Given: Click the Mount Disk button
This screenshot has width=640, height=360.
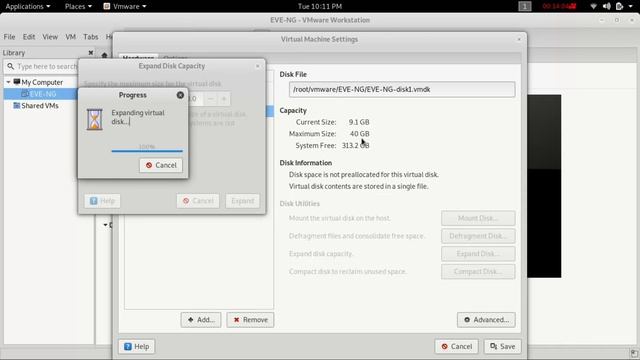Looking at the screenshot, I should click(x=478, y=218).
